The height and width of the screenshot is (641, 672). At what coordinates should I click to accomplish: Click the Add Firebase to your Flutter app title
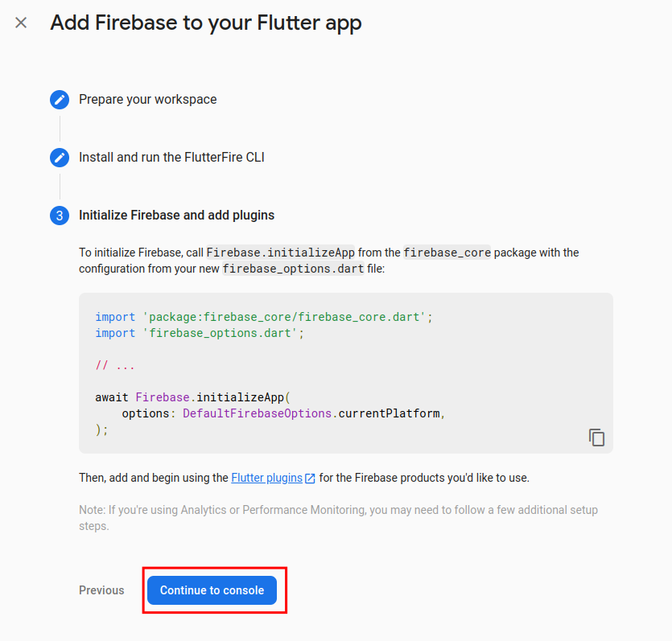pyautogui.click(x=206, y=23)
